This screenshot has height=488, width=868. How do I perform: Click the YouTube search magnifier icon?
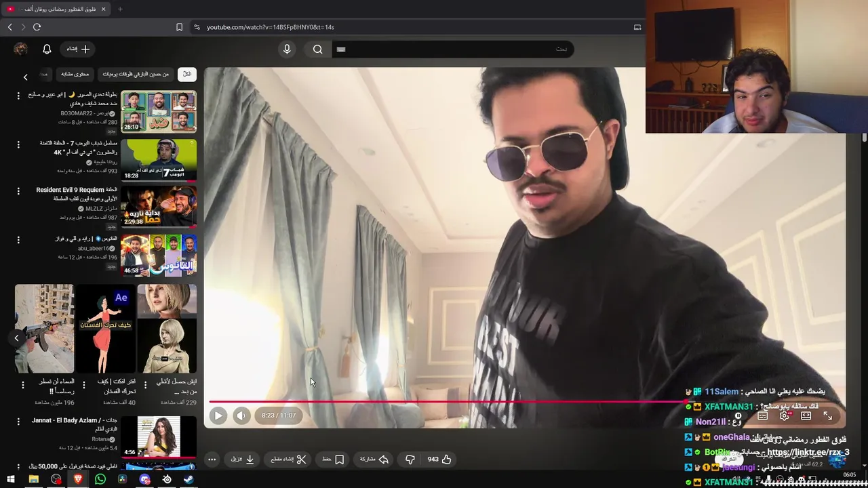pos(317,49)
